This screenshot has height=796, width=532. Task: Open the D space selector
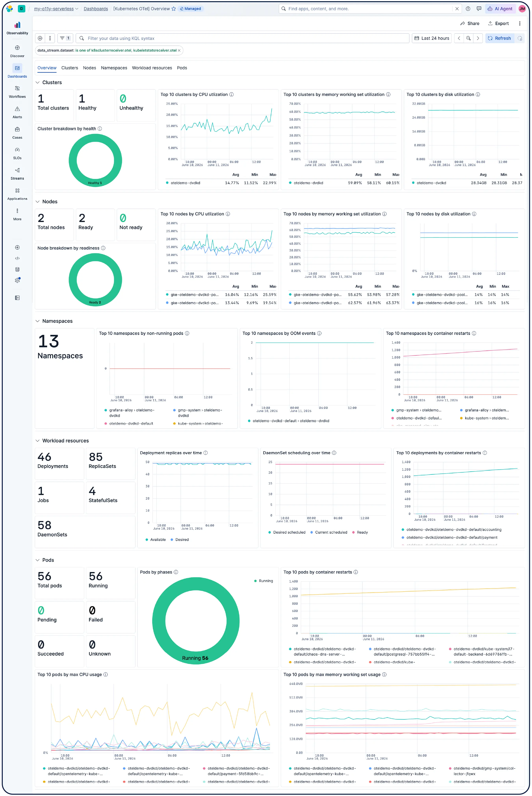21,9
